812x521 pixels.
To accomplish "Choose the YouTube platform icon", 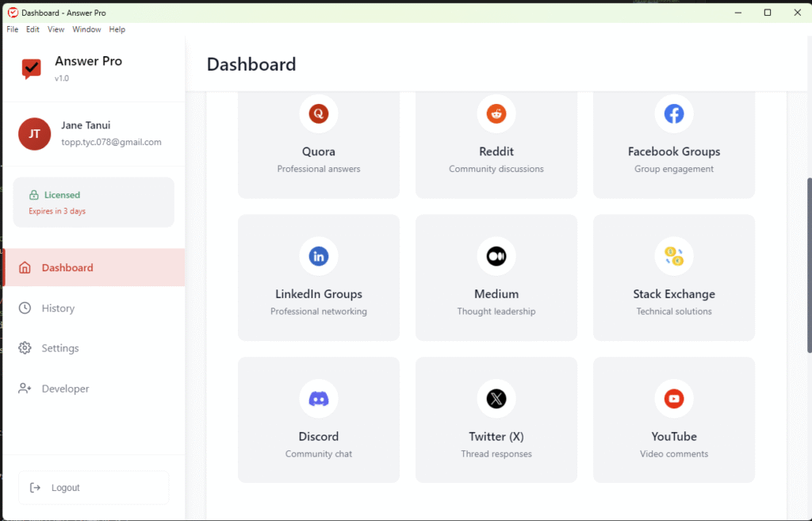I will [674, 398].
